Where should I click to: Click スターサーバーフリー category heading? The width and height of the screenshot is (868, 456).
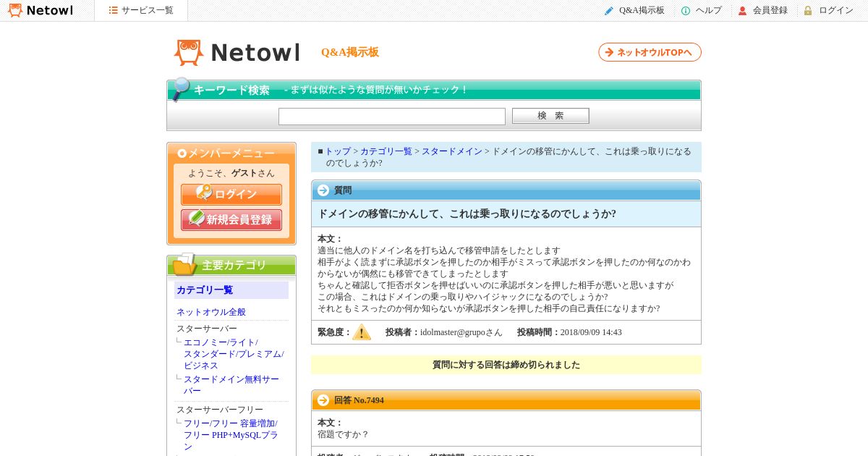(x=220, y=410)
